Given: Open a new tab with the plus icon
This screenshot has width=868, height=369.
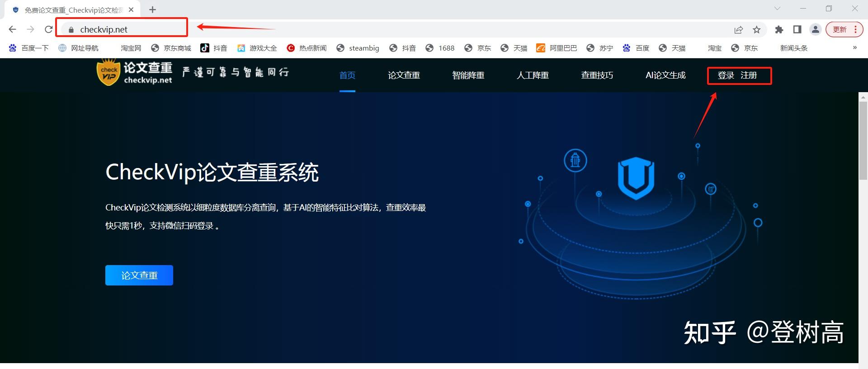Looking at the screenshot, I should pos(152,9).
